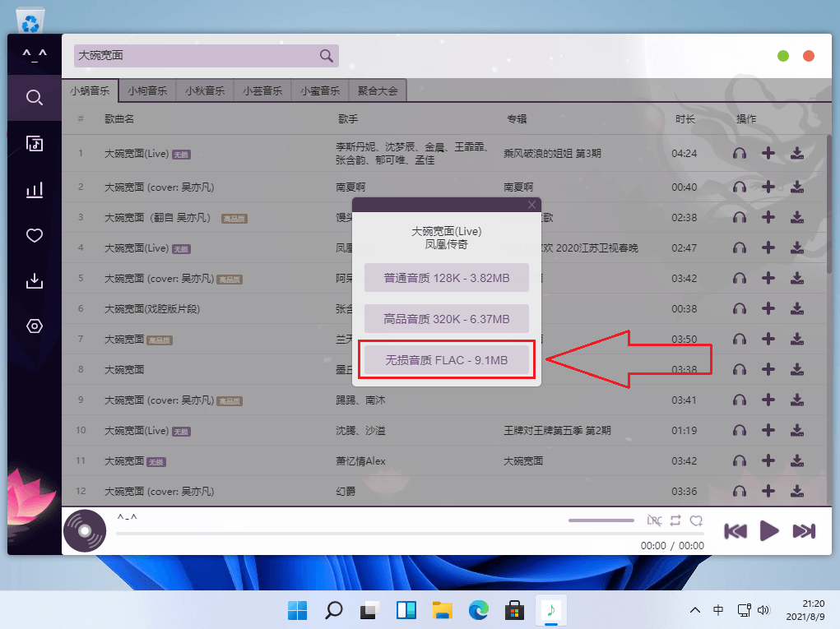Download song 9 踢踢、南沐

coord(797,400)
